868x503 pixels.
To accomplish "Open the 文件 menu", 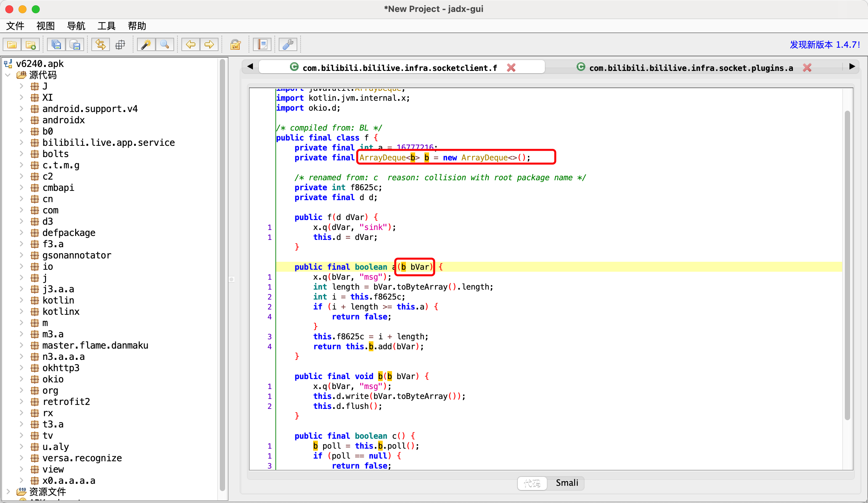I will click(15, 26).
